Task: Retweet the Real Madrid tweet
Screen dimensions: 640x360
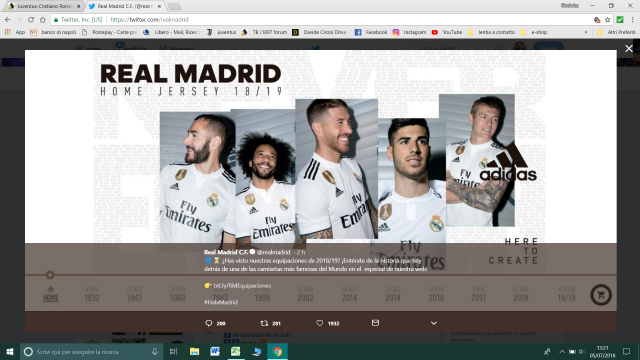Action: coord(264,323)
